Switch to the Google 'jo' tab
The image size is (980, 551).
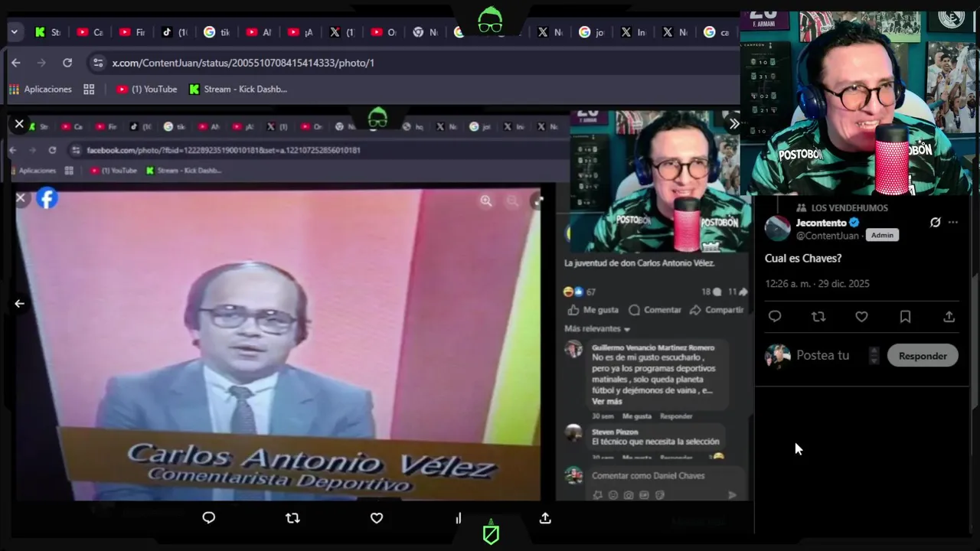pos(592,32)
